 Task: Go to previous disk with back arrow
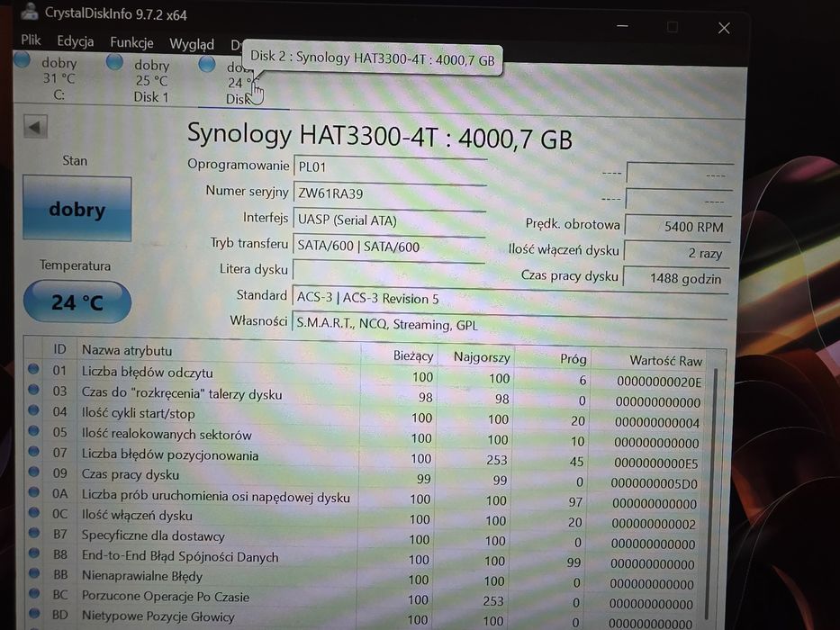(x=35, y=127)
